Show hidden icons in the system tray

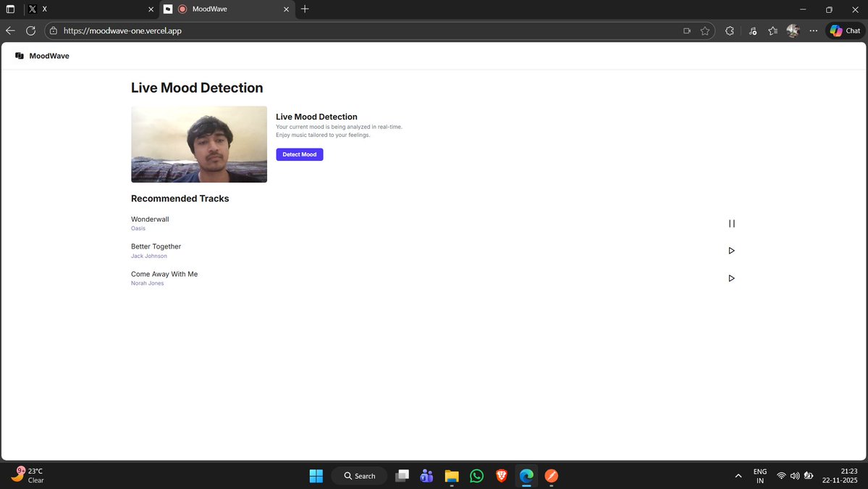pyautogui.click(x=738, y=476)
